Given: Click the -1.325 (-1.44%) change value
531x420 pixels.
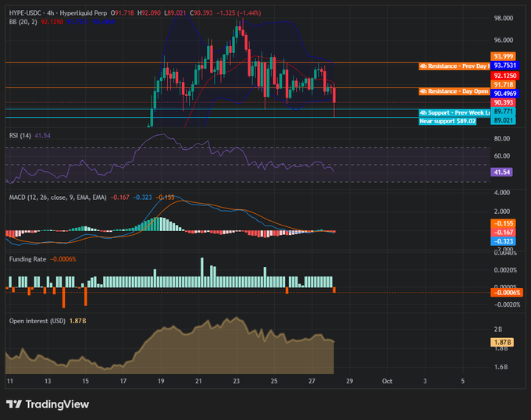Looking at the screenshot, I should [x=239, y=13].
